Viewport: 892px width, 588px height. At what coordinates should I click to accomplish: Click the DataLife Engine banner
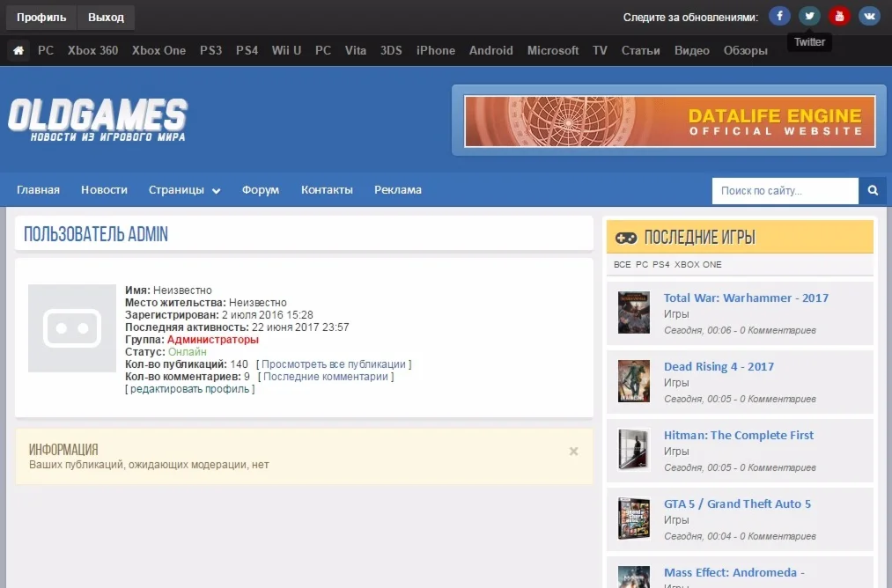pyautogui.click(x=669, y=121)
